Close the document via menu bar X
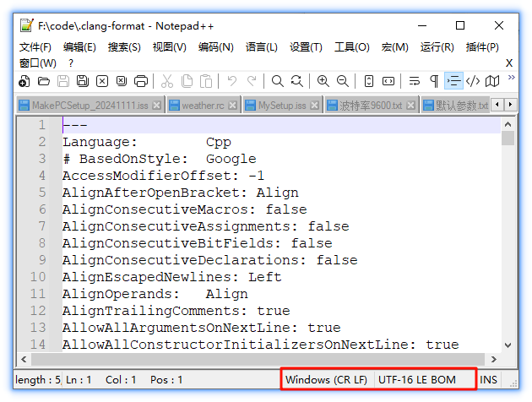Viewport: 532px width, 402px height. 509,63
